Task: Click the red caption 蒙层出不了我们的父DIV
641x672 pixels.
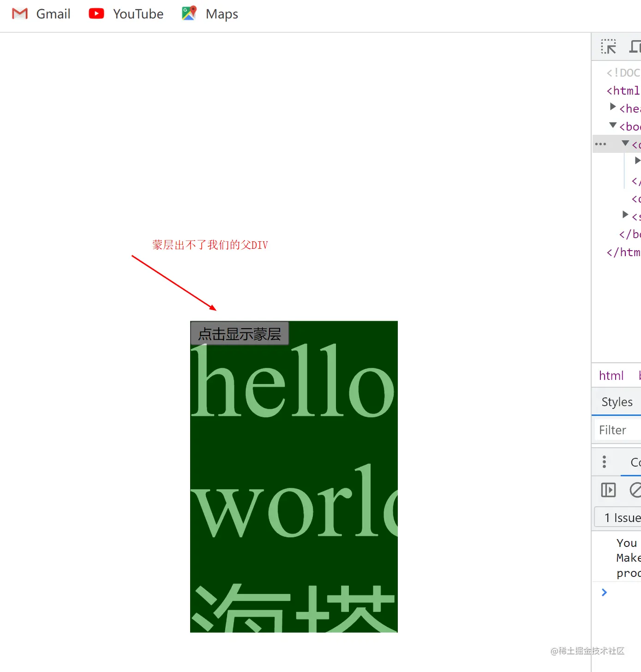Action: 210,245
